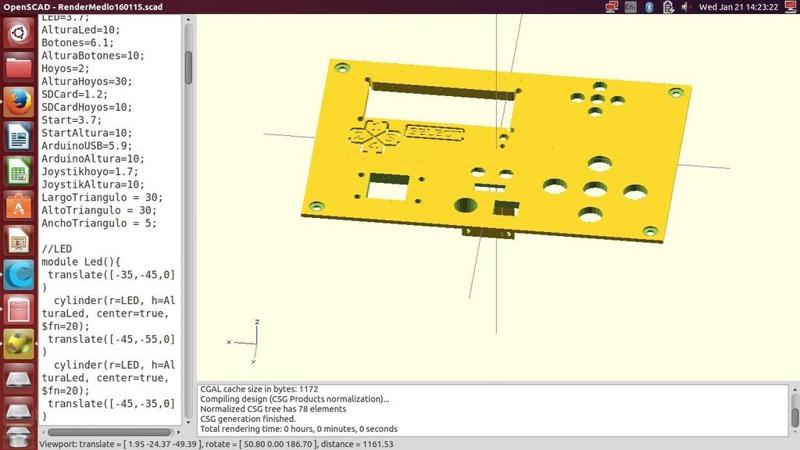The image size is (800, 450).
Task: Place cursor on line SDCardHoyos=10;
Action: click(x=87, y=107)
